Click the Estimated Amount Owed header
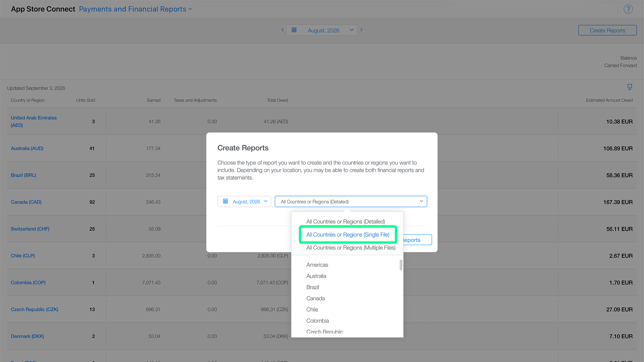This screenshot has height=362, width=644. 609,100
